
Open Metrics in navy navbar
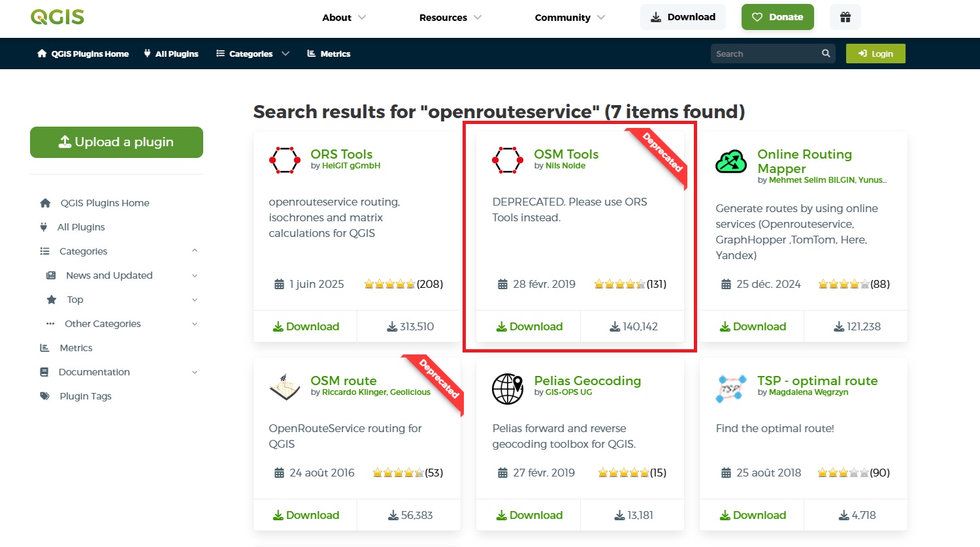coord(329,54)
